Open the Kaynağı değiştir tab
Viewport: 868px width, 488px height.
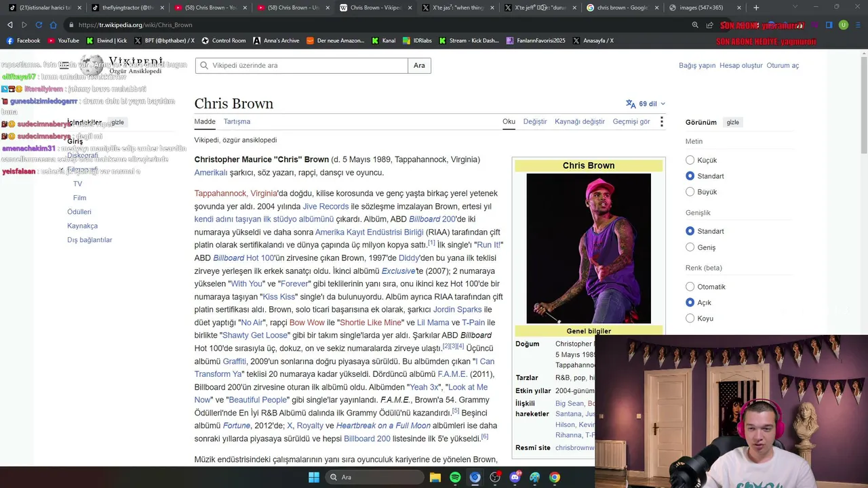[580, 122]
